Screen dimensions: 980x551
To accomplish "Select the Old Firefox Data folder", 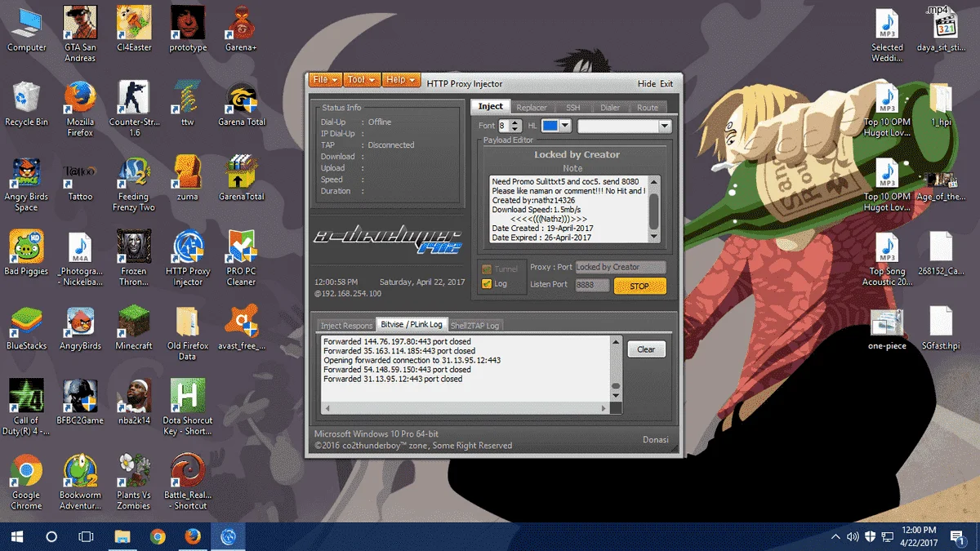I will click(x=188, y=333).
